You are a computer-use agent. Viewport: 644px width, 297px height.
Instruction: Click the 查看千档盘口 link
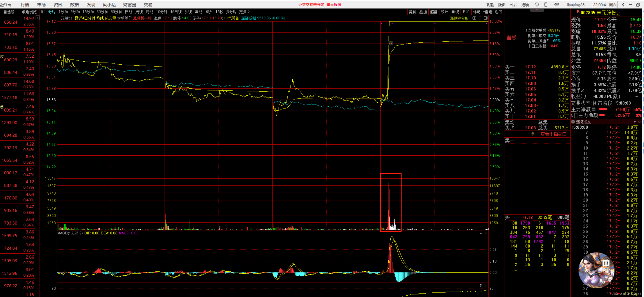[553, 134]
